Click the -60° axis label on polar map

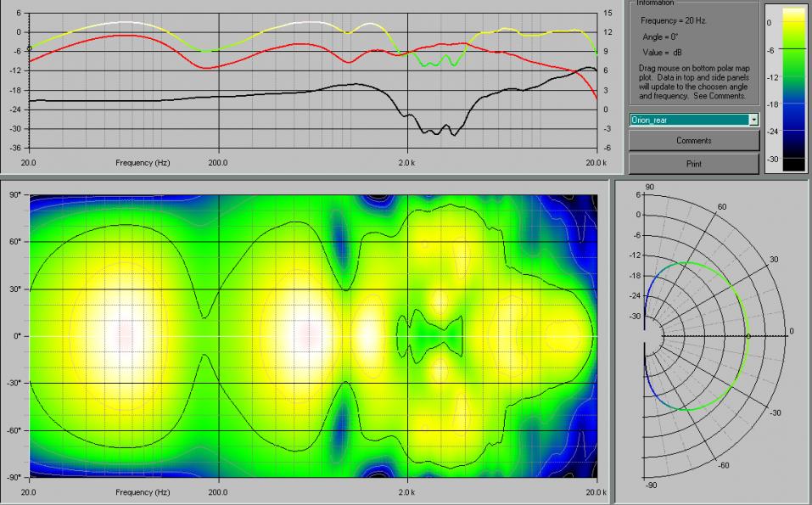[14, 430]
